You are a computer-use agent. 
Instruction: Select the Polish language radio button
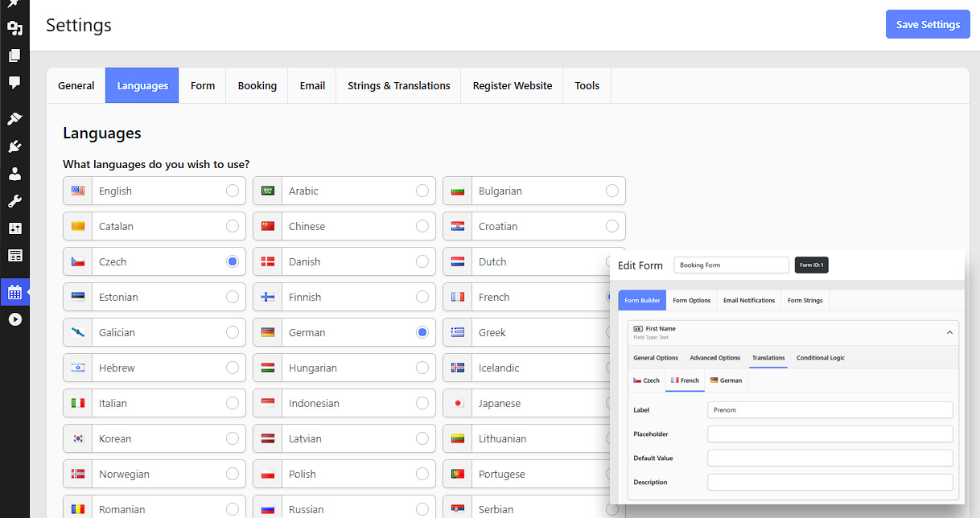click(x=422, y=474)
